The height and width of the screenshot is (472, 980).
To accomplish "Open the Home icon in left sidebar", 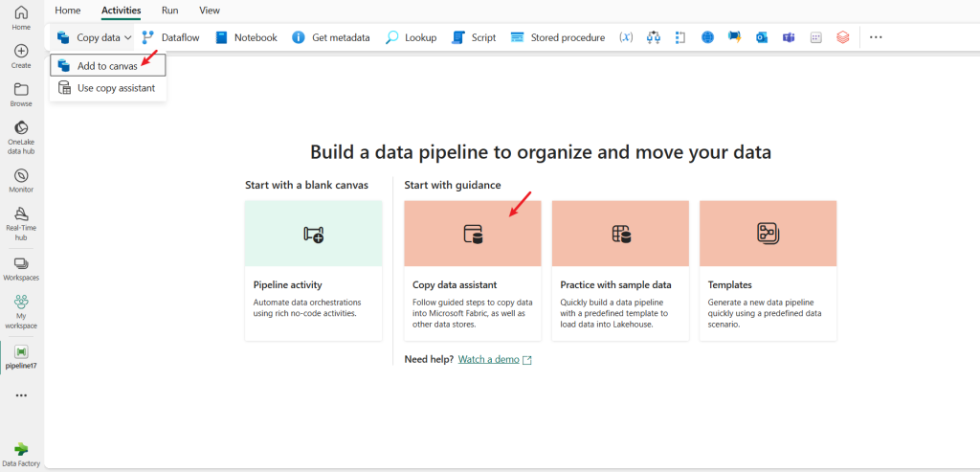I will pos(21,17).
